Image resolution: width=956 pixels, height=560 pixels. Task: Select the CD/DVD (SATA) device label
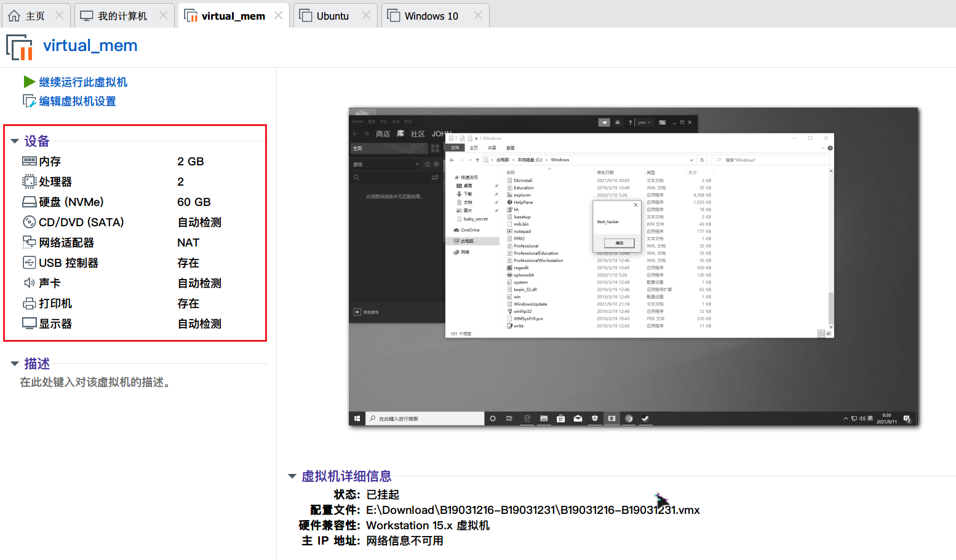81,222
